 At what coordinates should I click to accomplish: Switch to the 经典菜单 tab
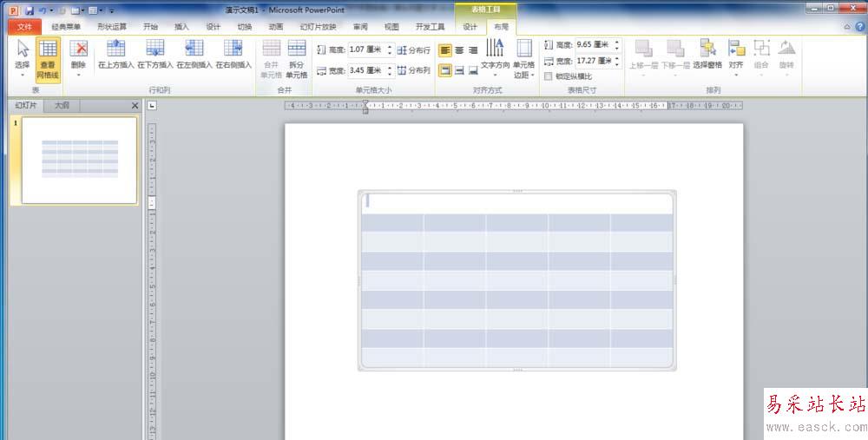66,27
